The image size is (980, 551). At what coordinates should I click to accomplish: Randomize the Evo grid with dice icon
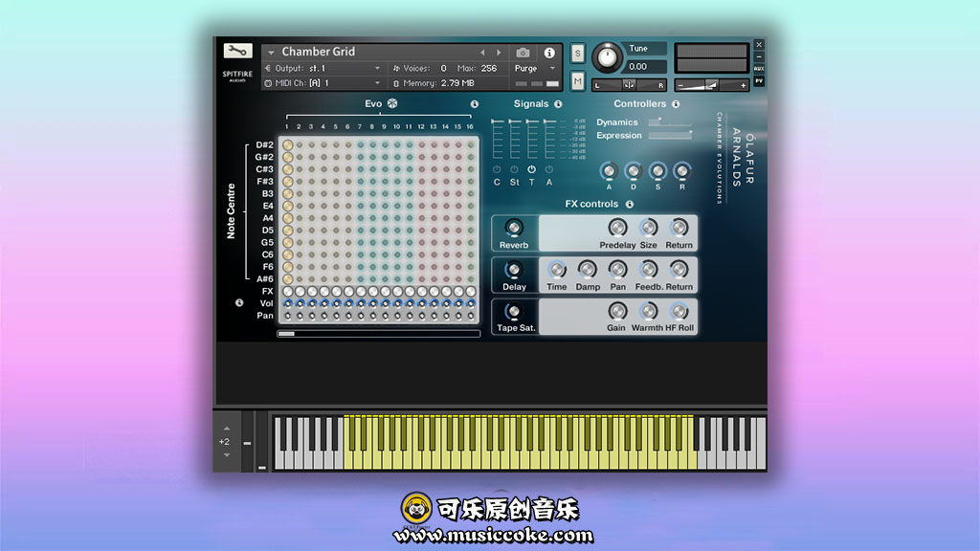tap(391, 103)
